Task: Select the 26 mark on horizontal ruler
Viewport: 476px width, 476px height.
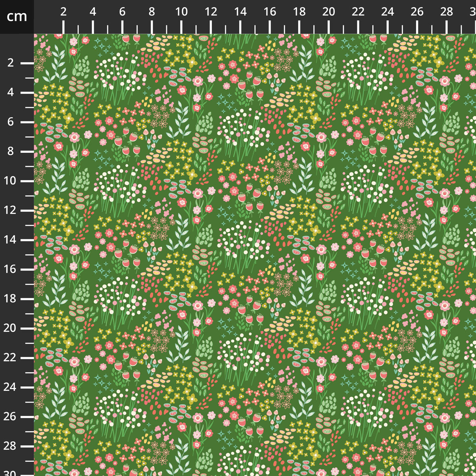Action: (x=417, y=12)
